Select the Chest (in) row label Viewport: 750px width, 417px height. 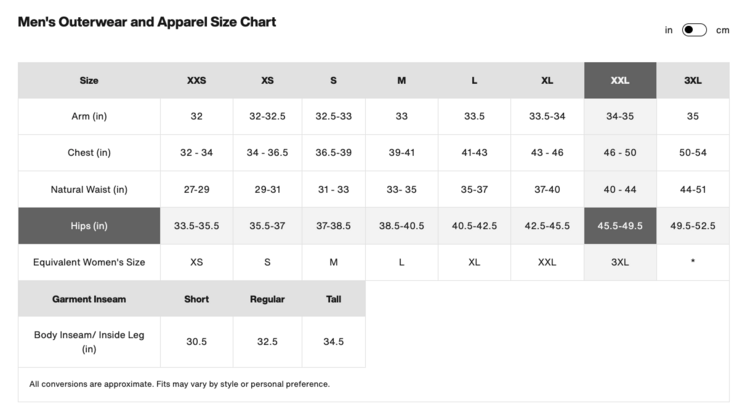[89, 152]
